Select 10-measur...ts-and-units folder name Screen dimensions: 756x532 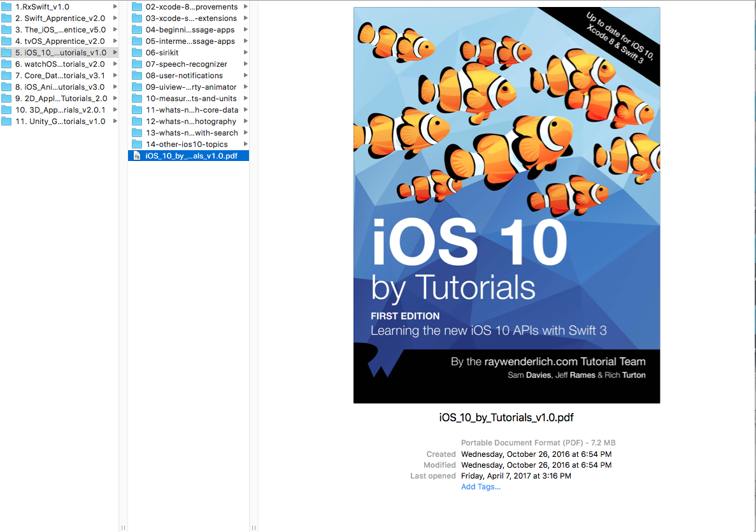tap(191, 98)
